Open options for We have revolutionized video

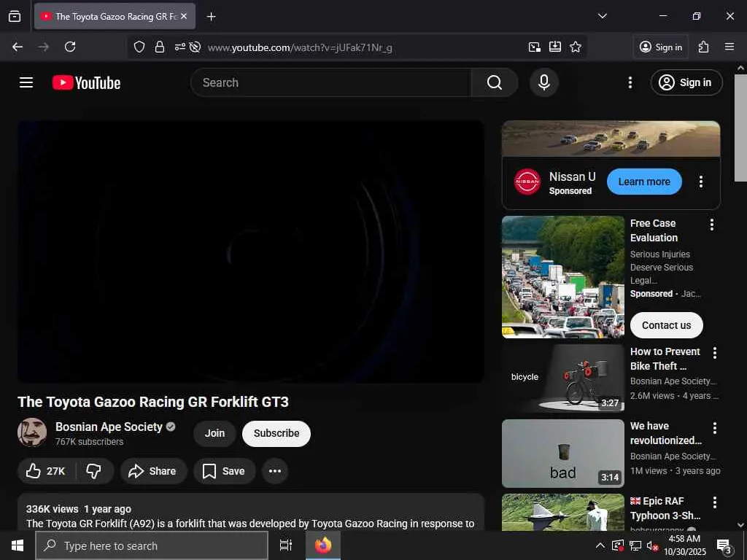[715, 427]
